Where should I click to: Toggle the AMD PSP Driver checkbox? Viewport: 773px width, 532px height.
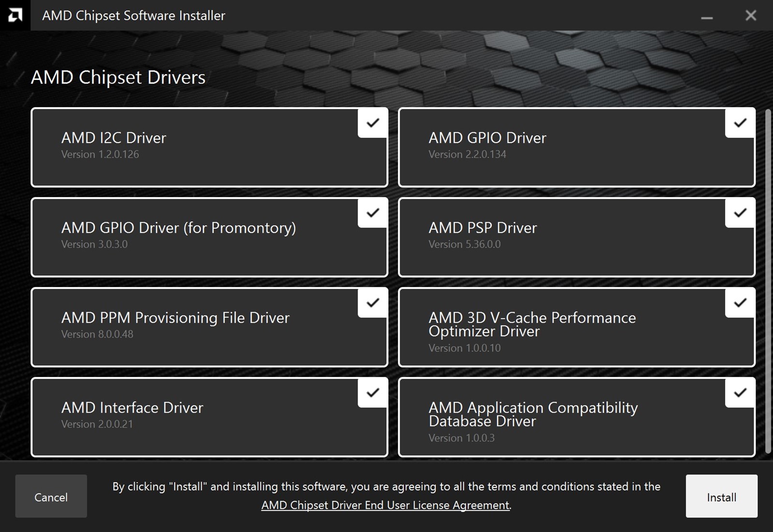[740, 213]
